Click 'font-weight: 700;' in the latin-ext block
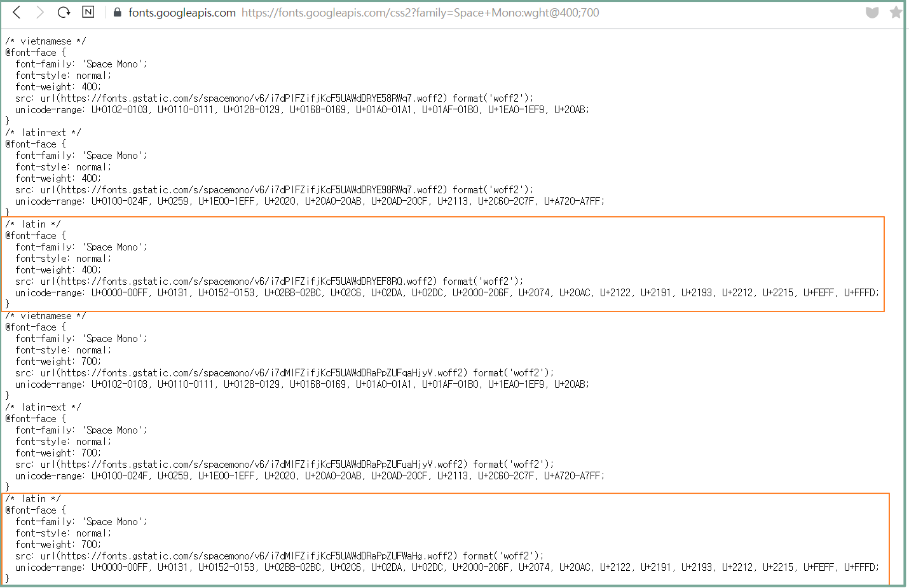Screen dimensions: 909x588 (58, 453)
